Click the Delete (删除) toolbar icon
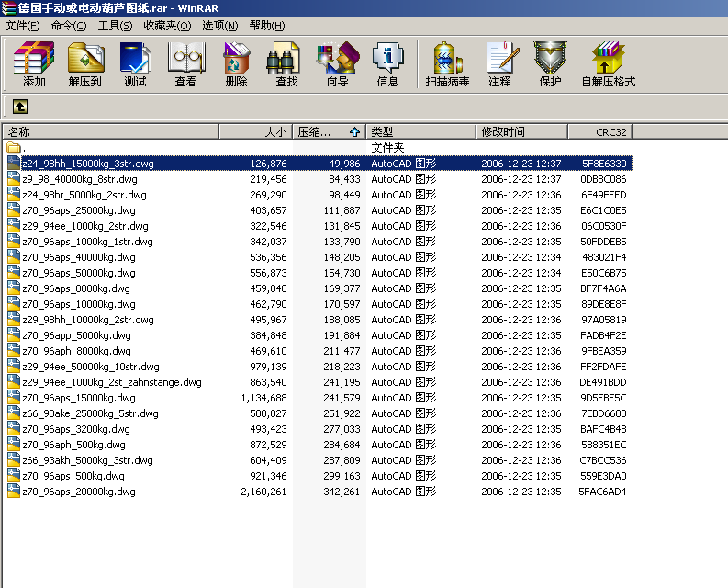Screen dimensions: 728x588 [236, 58]
